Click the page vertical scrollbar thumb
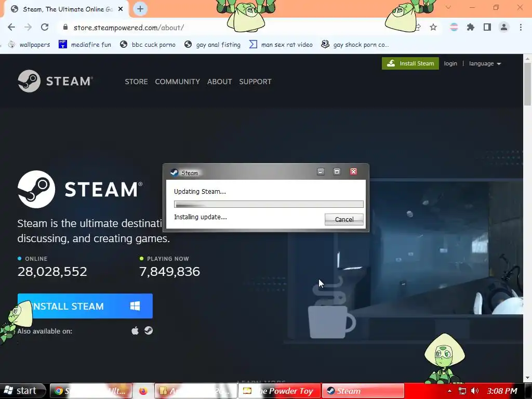532x399 pixels. 527,84
